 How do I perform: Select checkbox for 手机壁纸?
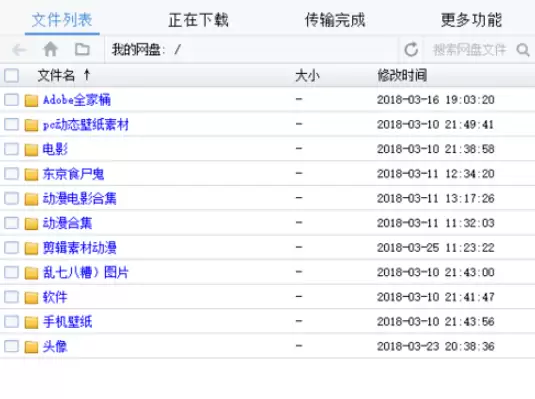tap(11, 322)
